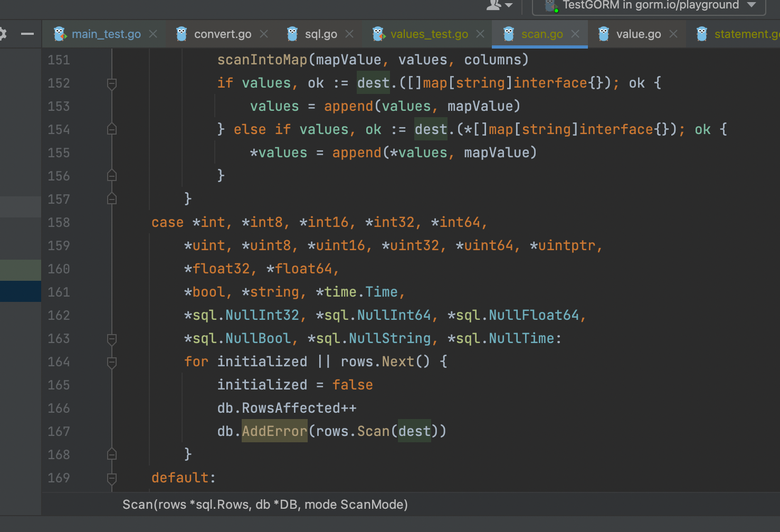Open the user account icon in the top toolbar

tap(493, 5)
